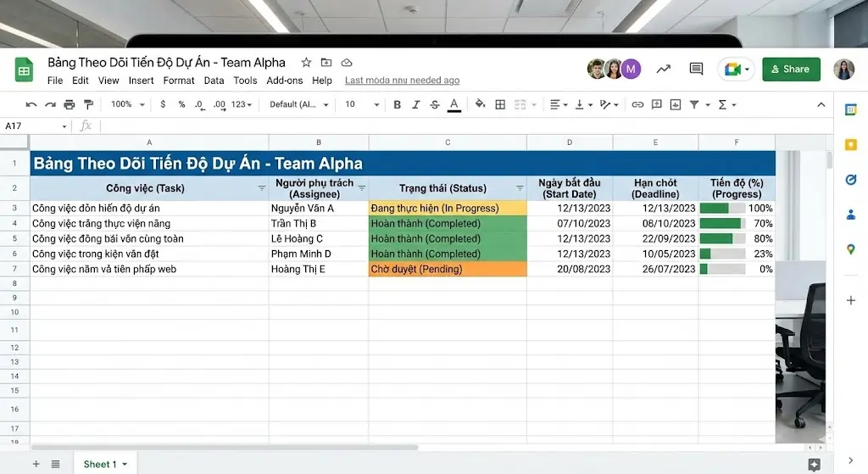This screenshot has width=868, height=474.
Task: Insert link with chain icon
Action: tap(637, 104)
